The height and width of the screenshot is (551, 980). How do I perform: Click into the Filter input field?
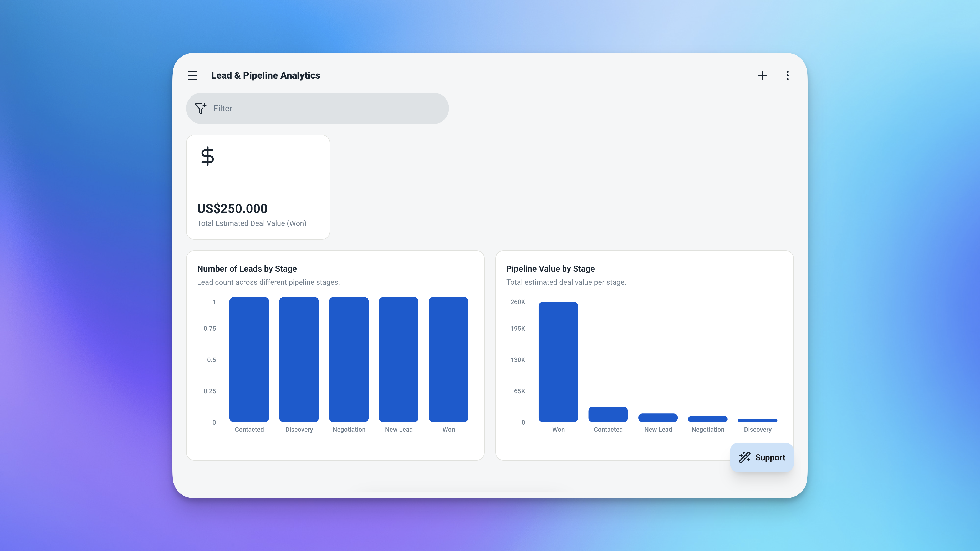[327, 109]
